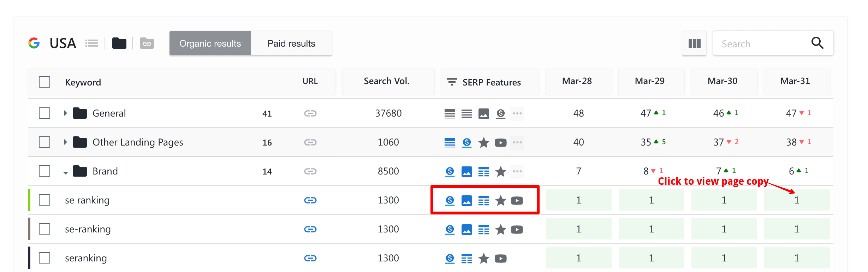
Task: Click the video icon in se-ranking row
Action: 517,230
